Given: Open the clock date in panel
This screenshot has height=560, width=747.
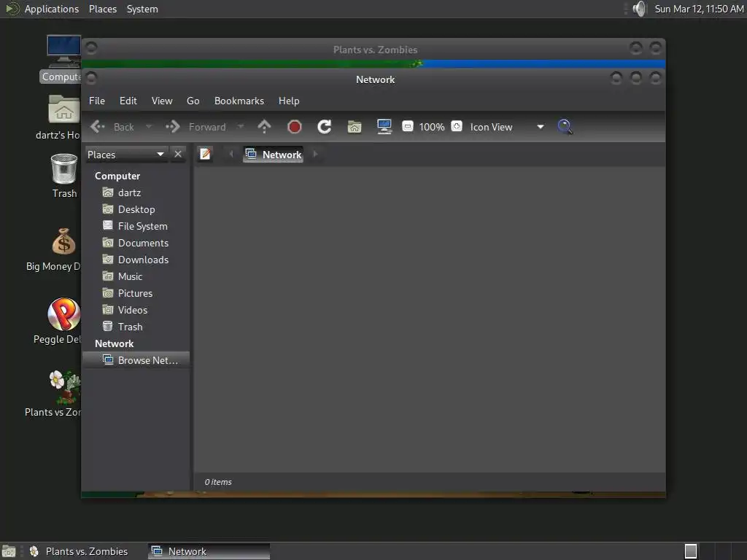Looking at the screenshot, I should pos(698,9).
